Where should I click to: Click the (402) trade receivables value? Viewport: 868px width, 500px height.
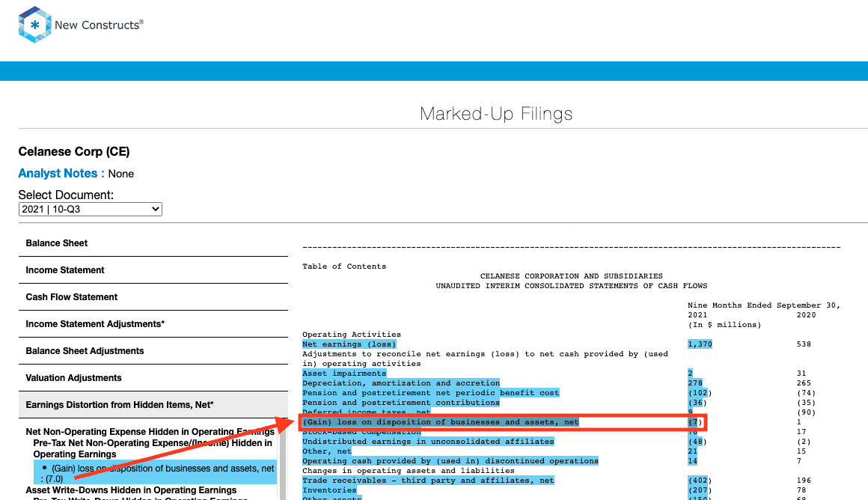coord(700,481)
